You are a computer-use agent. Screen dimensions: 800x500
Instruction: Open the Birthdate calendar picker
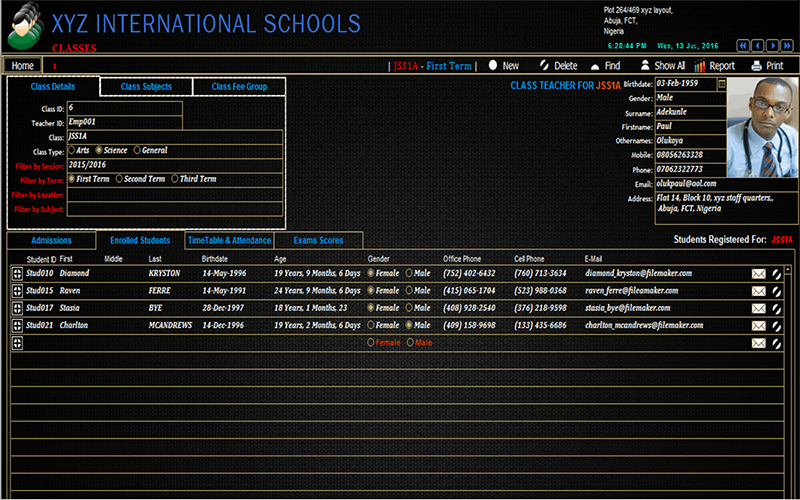tap(722, 85)
